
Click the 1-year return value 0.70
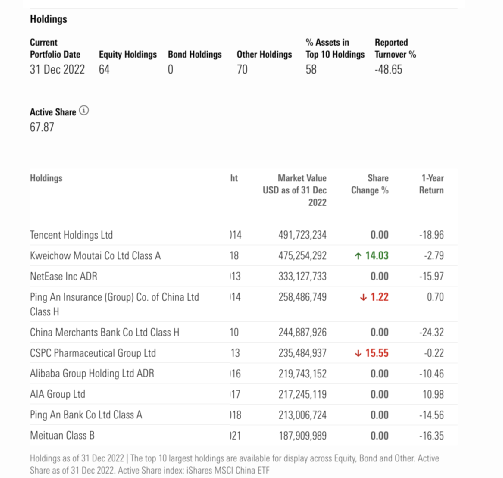click(x=435, y=297)
